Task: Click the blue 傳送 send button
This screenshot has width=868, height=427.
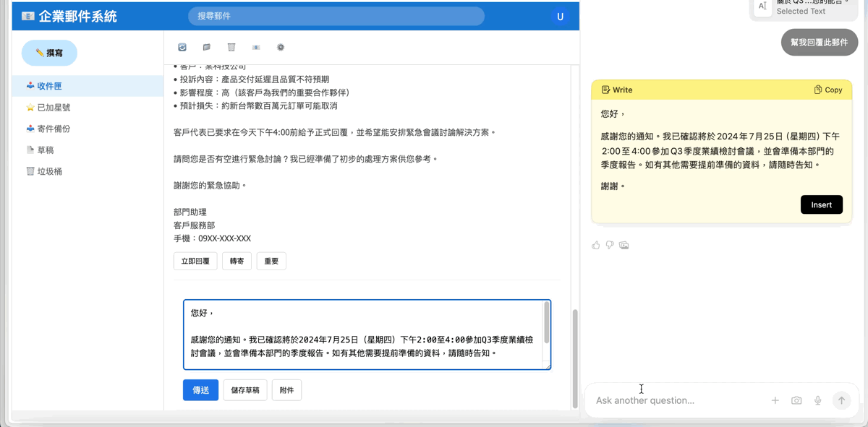Action: pyautogui.click(x=200, y=390)
